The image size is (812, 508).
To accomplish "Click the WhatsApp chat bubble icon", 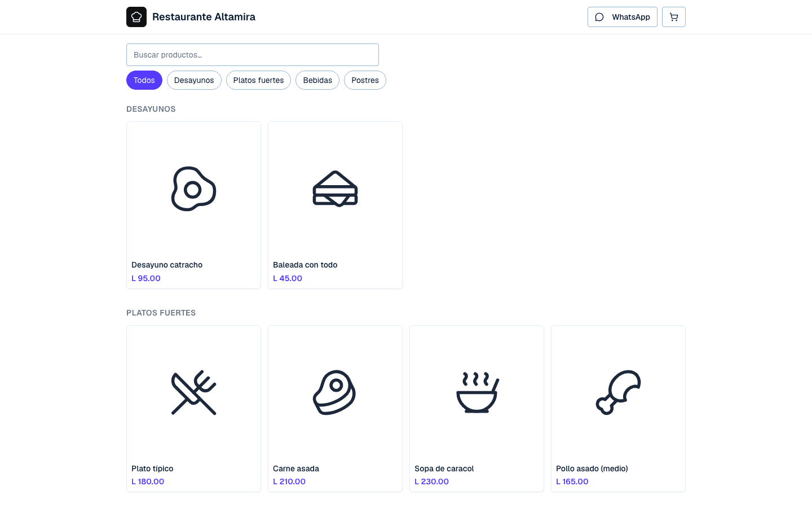I will tap(599, 17).
